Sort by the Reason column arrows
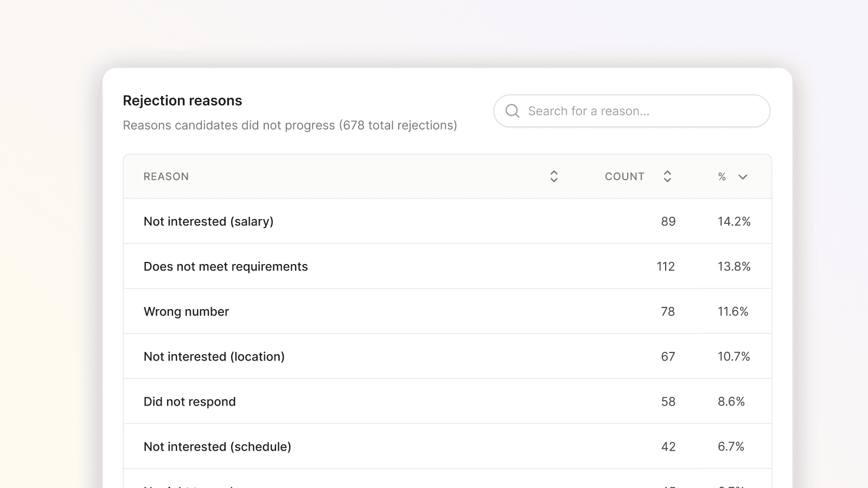Viewport: 868px width, 488px height. 554,176
